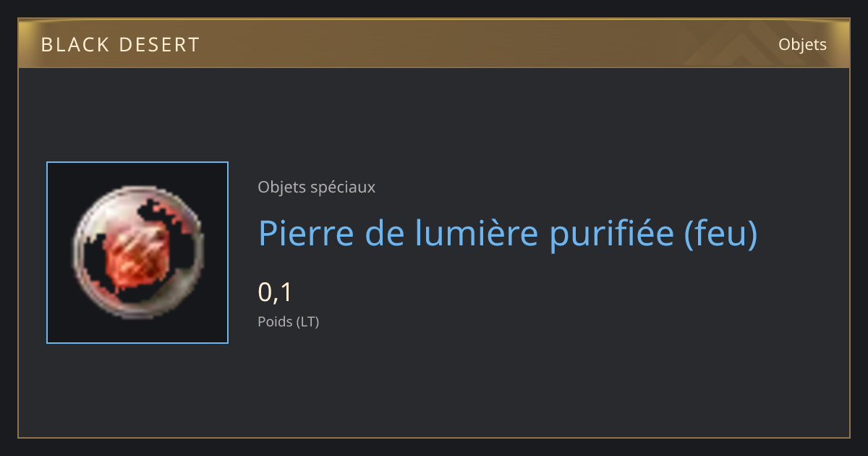Click the title Pierre de lumière purifiée (feu)
The height and width of the screenshot is (456, 868).
pyautogui.click(x=508, y=234)
